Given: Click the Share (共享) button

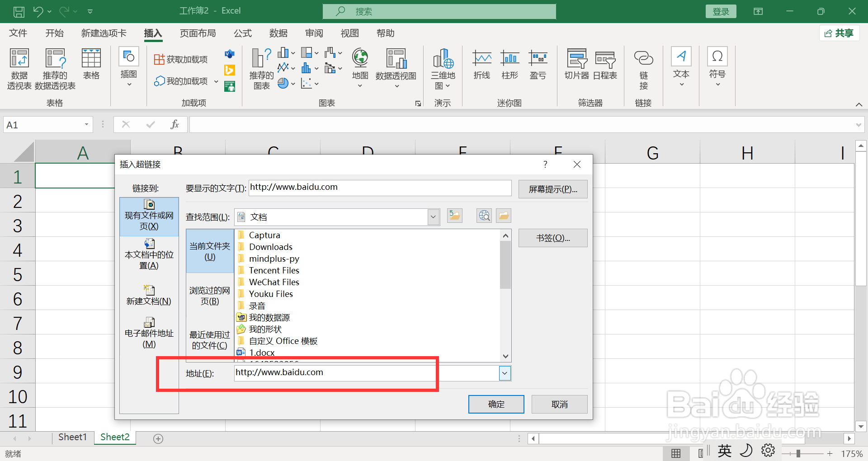Looking at the screenshot, I should pyautogui.click(x=839, y=33).
